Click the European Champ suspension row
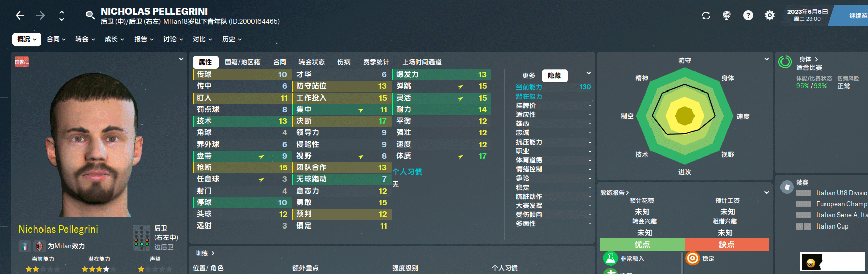The width and height of the screenshot is (868, 274). tap(832, 204)
